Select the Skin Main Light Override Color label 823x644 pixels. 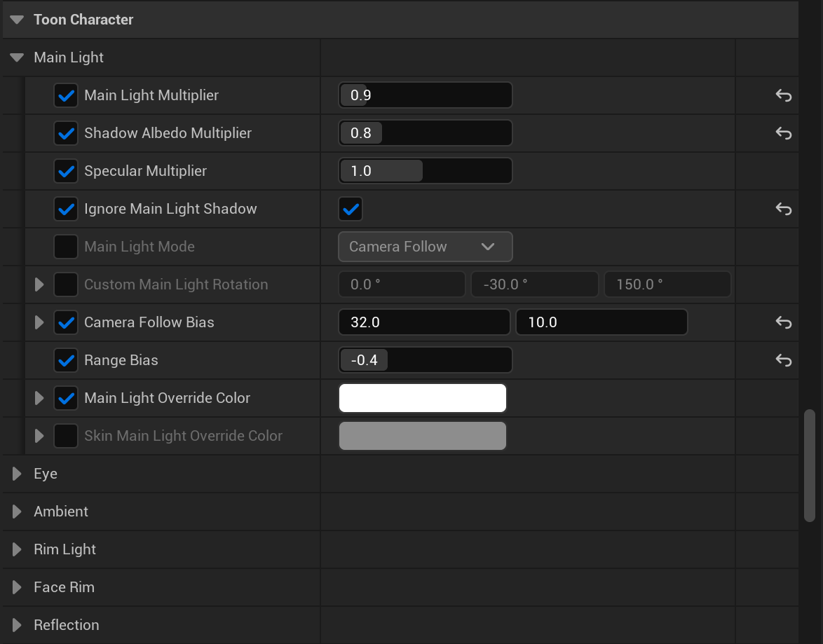point(183,436)
